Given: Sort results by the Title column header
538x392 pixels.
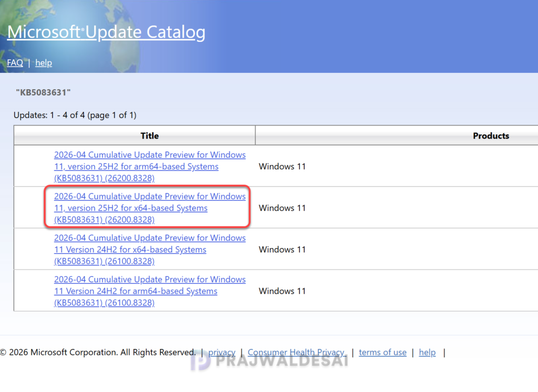Looking at the screenshot, I should (150, 136).
